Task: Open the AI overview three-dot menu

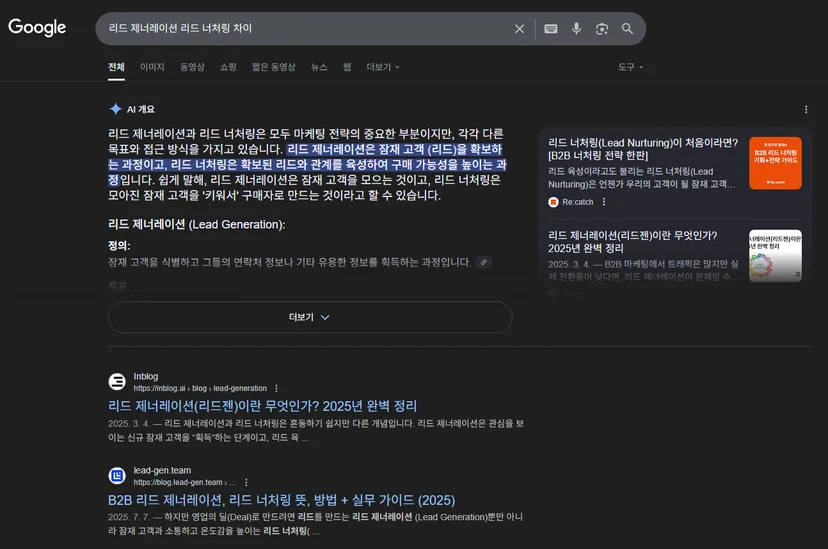Action: pyautogui.click(x=806, y=109)
